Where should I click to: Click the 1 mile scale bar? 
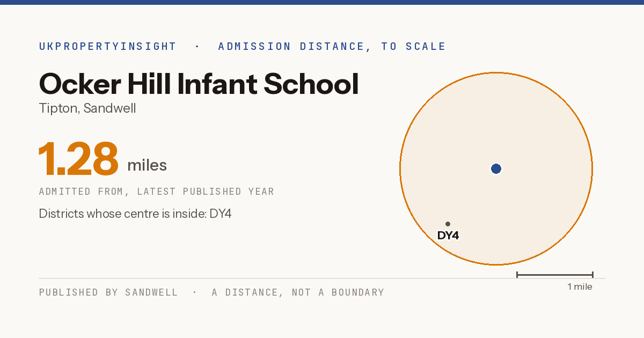554,275
